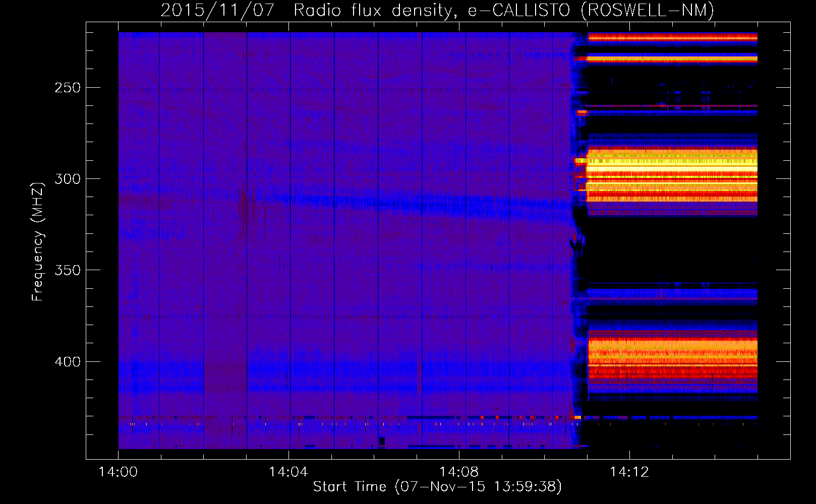Click the '14:00' time tick label
816x504 pixels.
click(118, 472)
